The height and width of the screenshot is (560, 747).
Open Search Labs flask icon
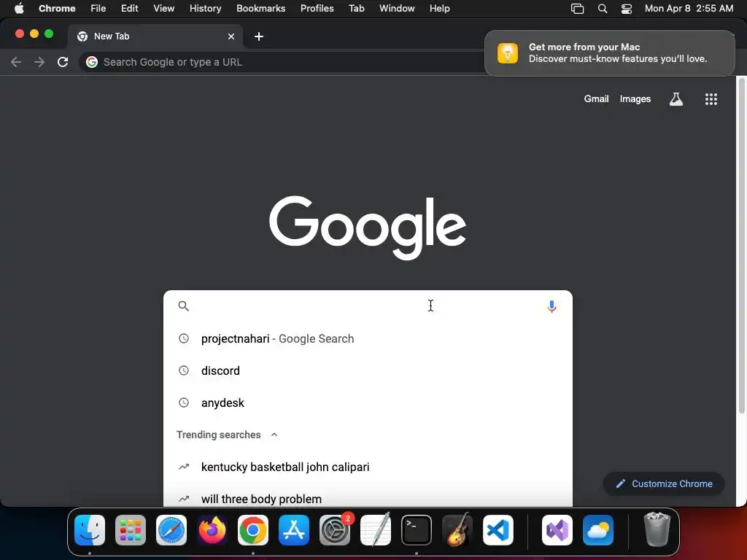point(676,99)
